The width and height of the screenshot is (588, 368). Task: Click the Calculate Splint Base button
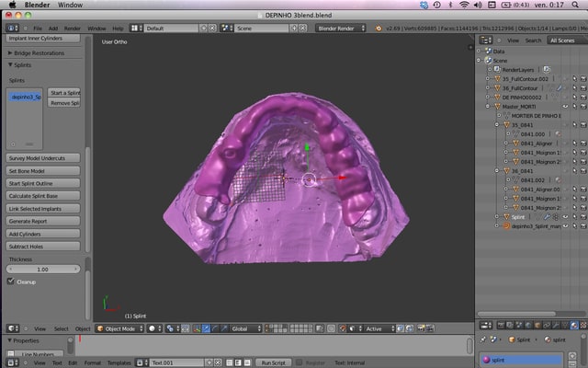click(43, 196)
